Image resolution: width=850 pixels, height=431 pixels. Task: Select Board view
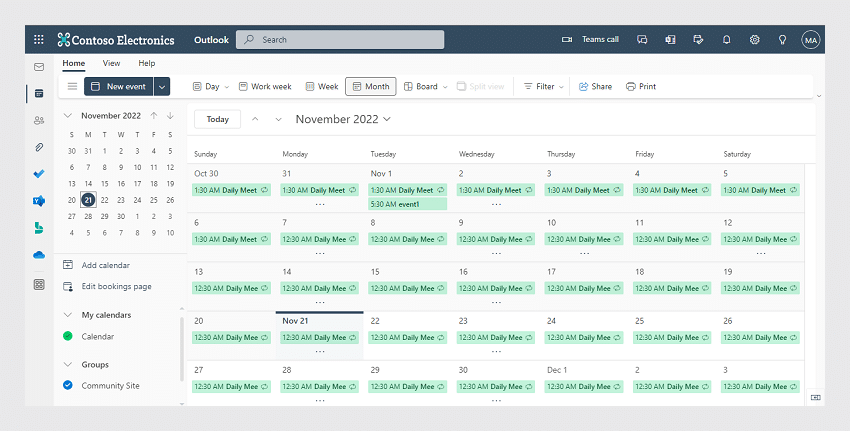pyautogui.click(x=421, y=86)
